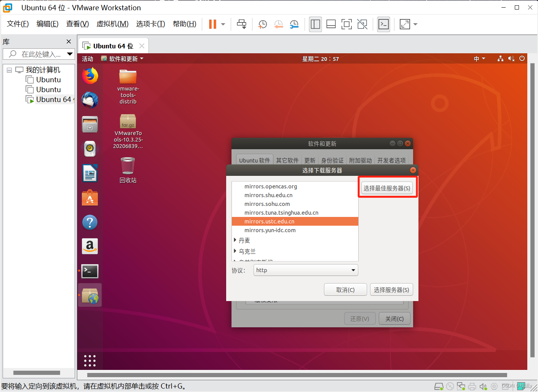Switch to the 开发者选项 tab
This screenshot has height=392, width=538.
[391, 160]
